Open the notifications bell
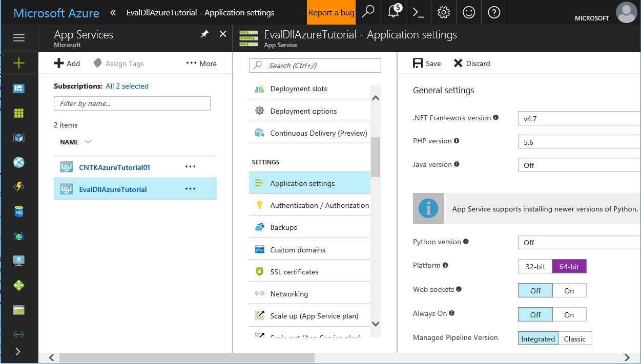641x364 pixels. point(394,12)
